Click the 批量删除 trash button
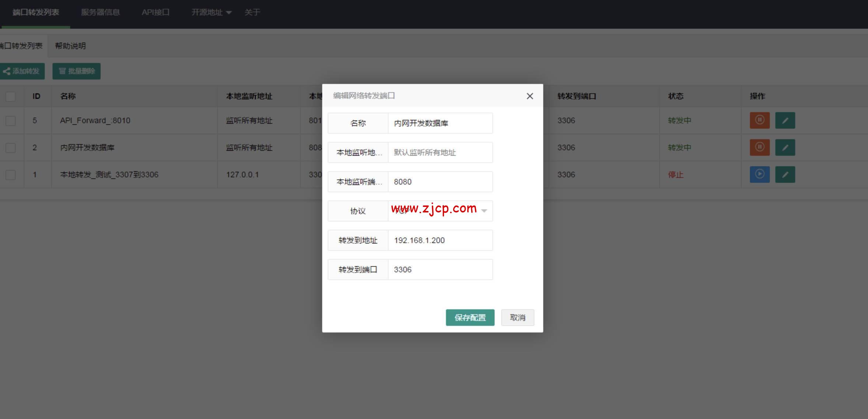Viewport: 868px width, 419px height. 76,71
